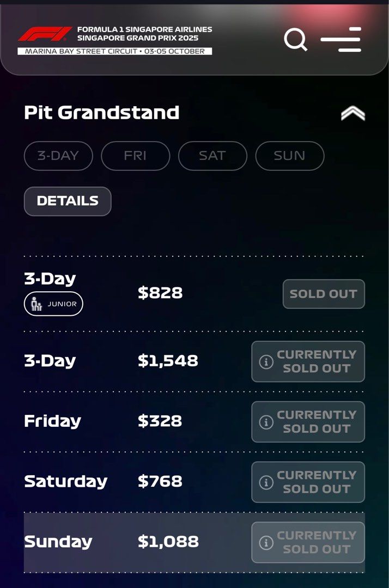389x588 pixels.
Task: Click the Junior person icon badge
Action: [38, 303]
